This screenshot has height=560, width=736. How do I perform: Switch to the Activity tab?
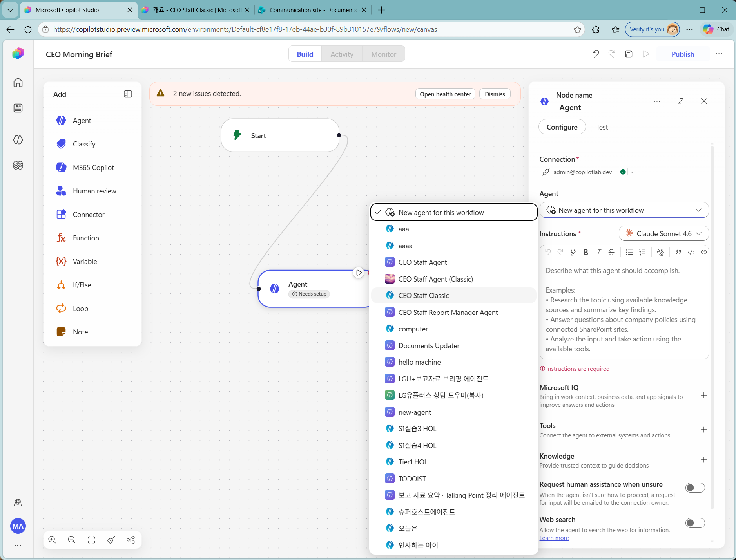[342, 54]
